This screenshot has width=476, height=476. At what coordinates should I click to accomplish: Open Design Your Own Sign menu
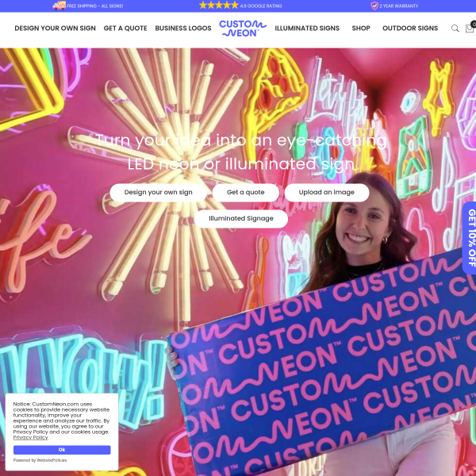[x=55, y=29]
